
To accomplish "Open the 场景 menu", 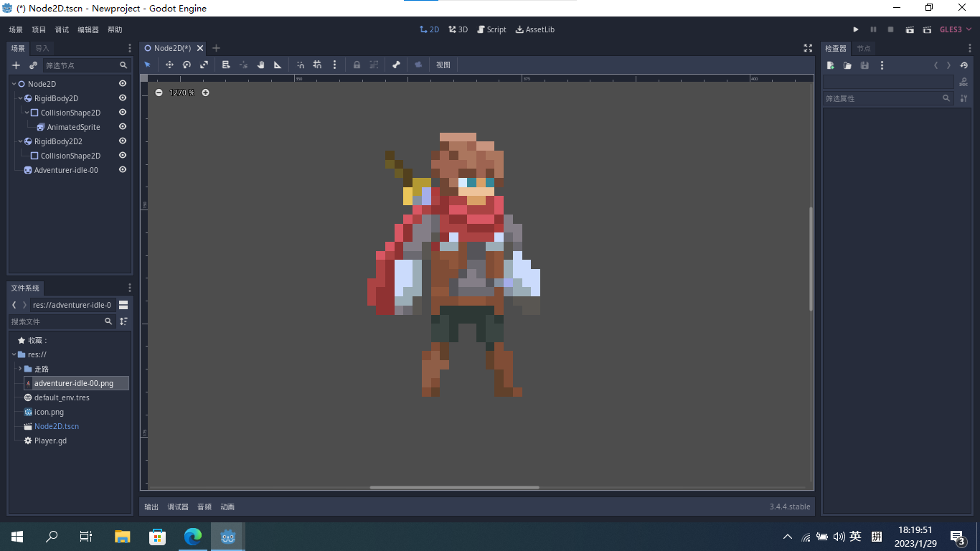I will (x=16, y=29).
